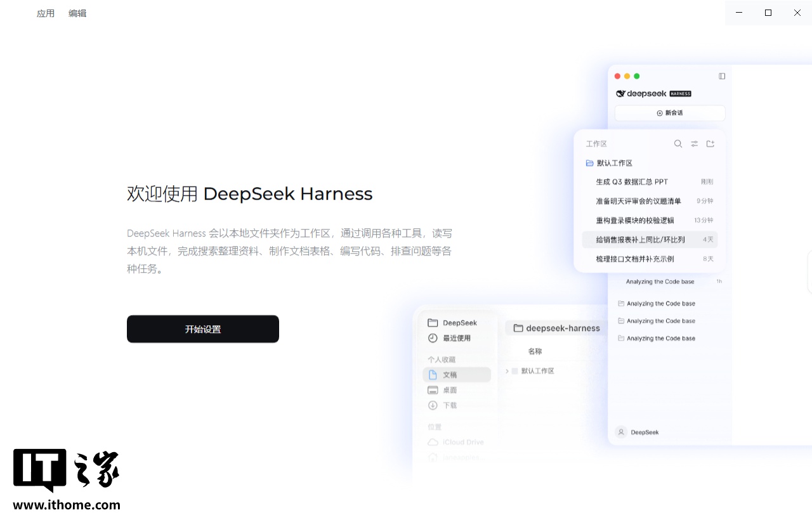
Task: Click the DeepSeek Harness logo in preview
Action: tap(653, 93)
